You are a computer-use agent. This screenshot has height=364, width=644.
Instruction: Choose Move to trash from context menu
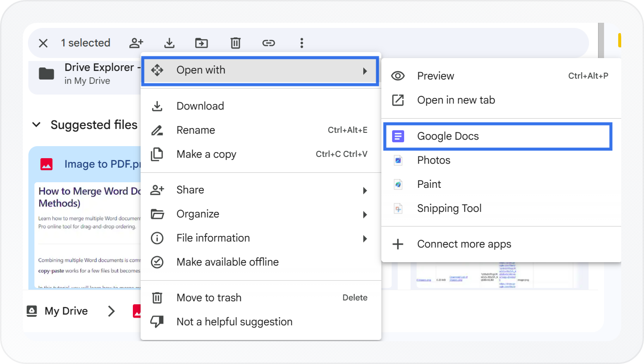coord(209,298)
